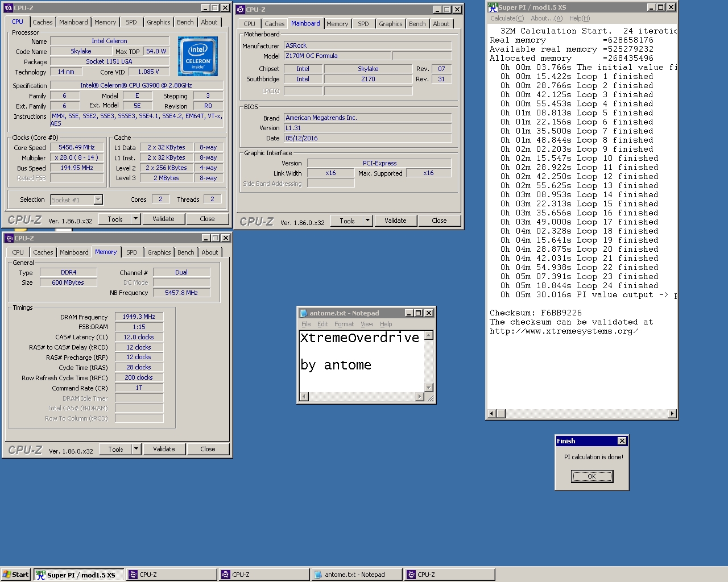Open the Windows Start button
Screen dimensions: 728x582
click(x=15, y=575)
